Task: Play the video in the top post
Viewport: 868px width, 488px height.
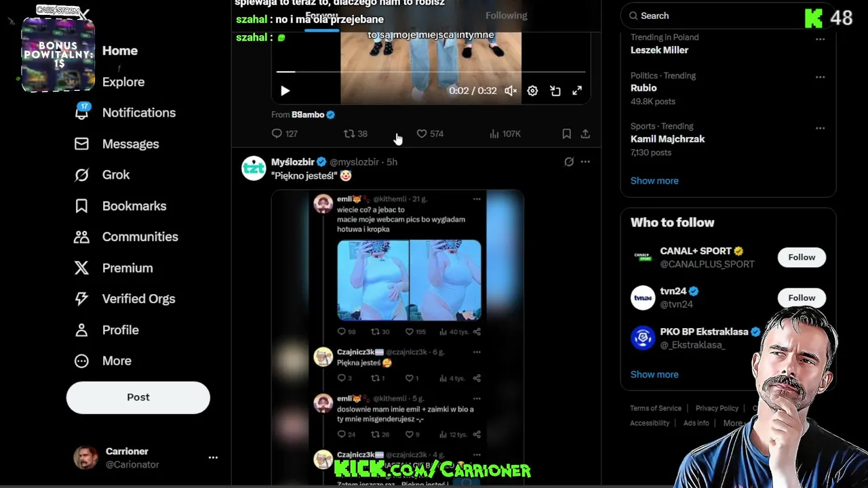Action: coord(285,91)
